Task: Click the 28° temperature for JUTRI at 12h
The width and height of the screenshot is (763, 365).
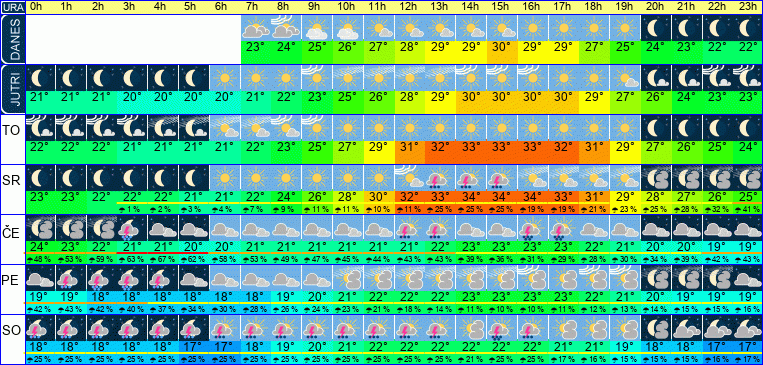Action: tap(410, 97)
